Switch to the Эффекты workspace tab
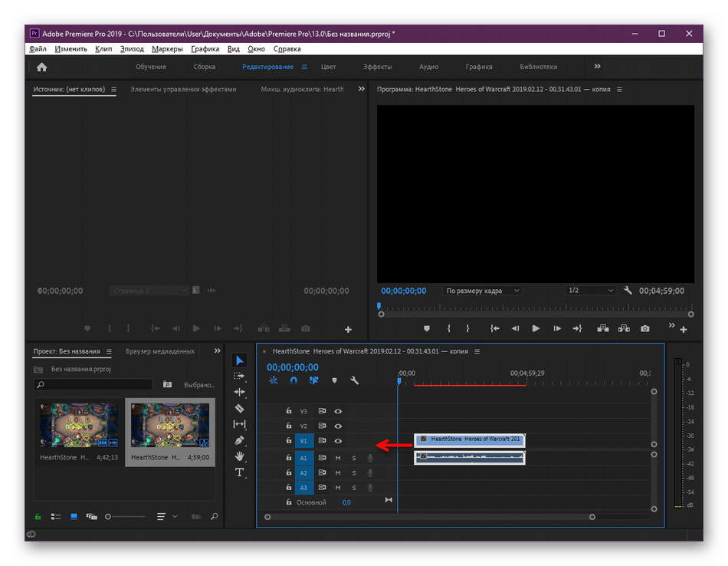728x566 pixels. tap(377, 67)
